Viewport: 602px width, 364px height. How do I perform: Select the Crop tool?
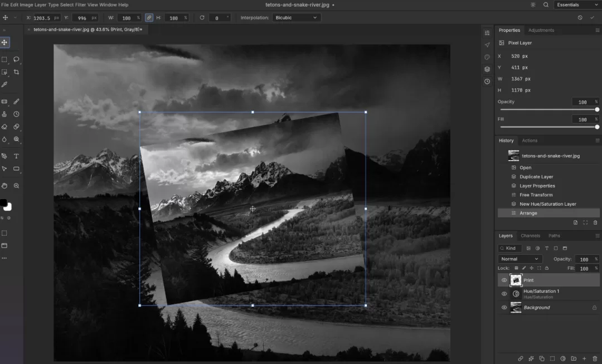tap(16, 72)
